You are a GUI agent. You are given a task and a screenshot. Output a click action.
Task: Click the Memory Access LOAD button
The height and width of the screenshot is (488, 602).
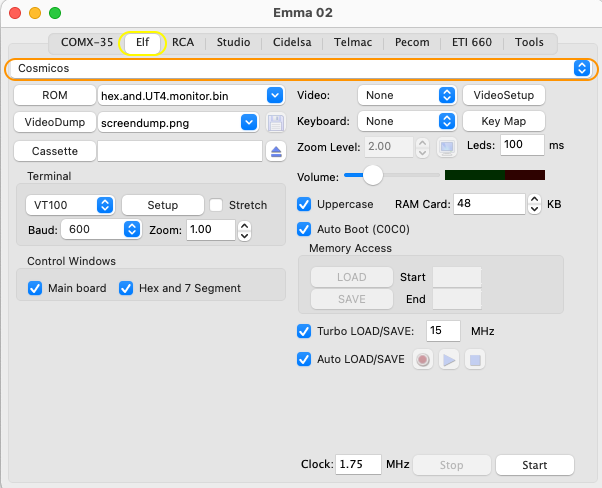click(352, 277)
